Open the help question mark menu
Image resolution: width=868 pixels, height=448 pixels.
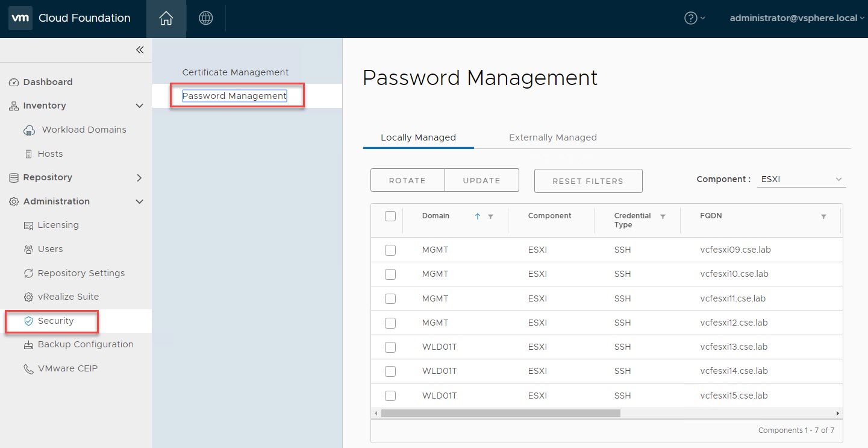click(694, 19)
